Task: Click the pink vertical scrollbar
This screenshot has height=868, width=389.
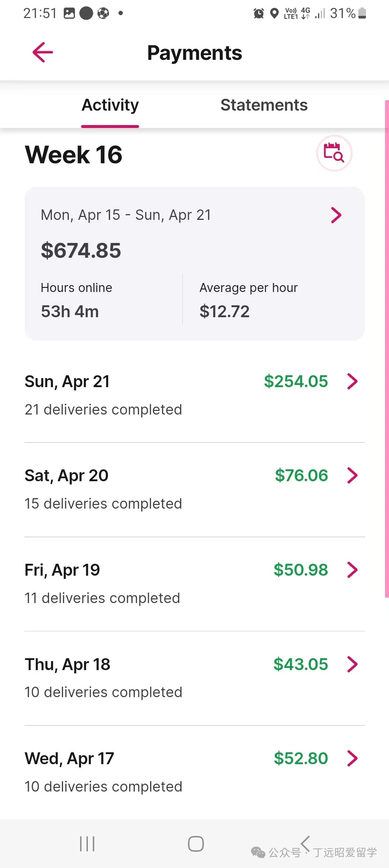Action: tap(387, 349)
